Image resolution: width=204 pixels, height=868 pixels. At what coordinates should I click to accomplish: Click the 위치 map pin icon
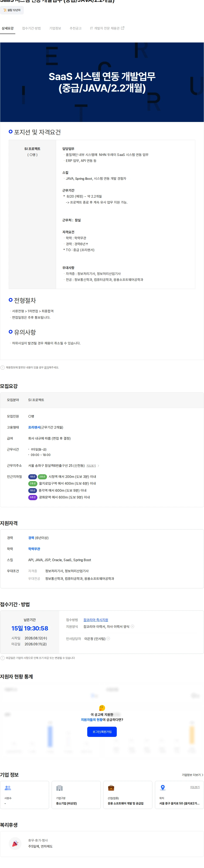point(163,788)
